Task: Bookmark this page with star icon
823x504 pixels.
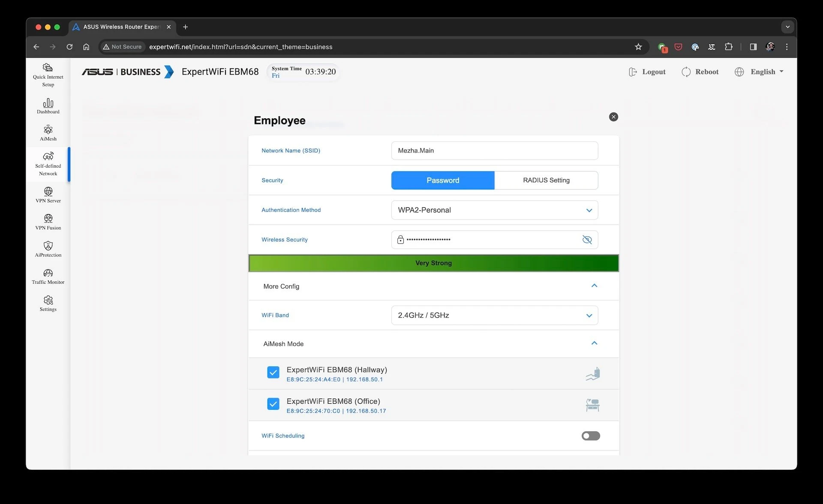Action: click(x=638, y=47)
